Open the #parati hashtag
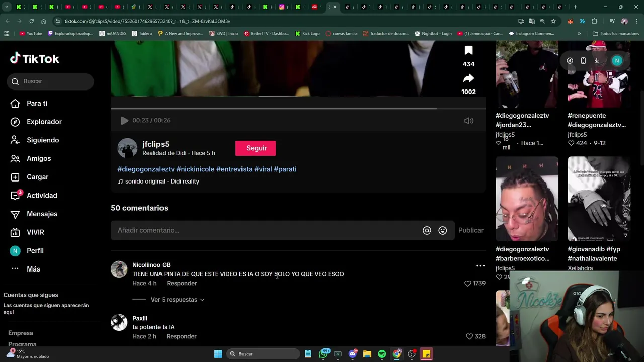This screenshot has height=362, width=644. pos(285,169)
